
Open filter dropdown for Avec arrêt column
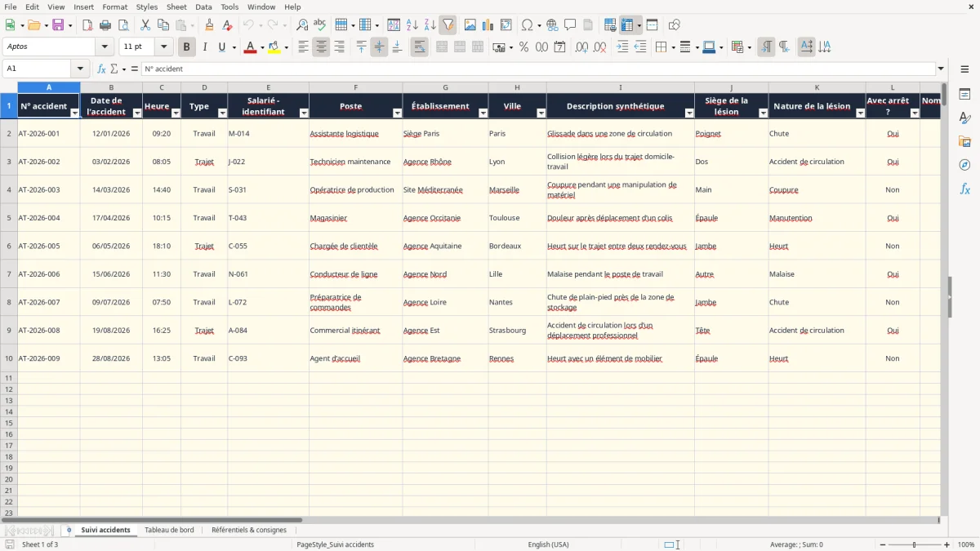(x=914, y=113)
